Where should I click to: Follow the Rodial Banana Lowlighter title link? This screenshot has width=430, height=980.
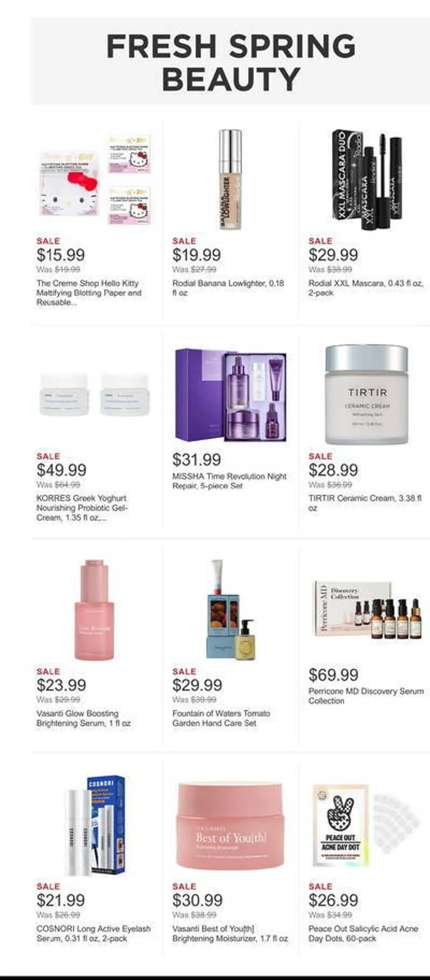(228, 288)
